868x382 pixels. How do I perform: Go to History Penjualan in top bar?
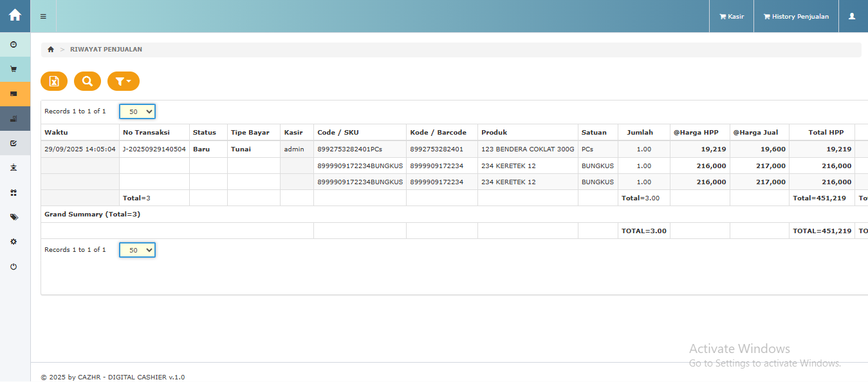coord(796,17)
